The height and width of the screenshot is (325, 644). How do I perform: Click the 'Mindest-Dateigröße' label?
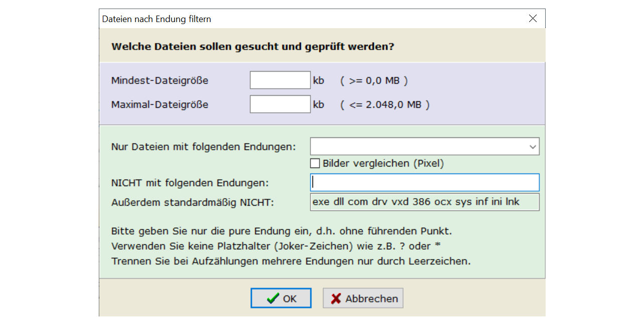159,80
